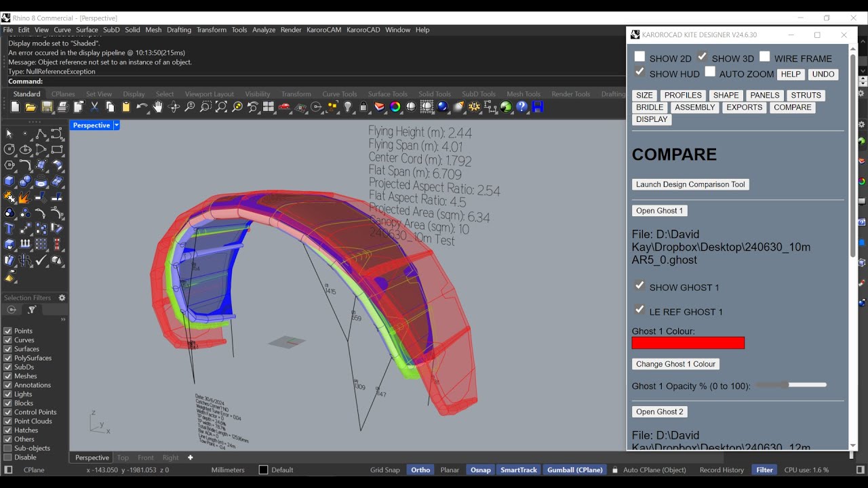This screenshot has width=868, height=488.
Task: Click the blue question mark Help icon
Action: tap(521, 107)
